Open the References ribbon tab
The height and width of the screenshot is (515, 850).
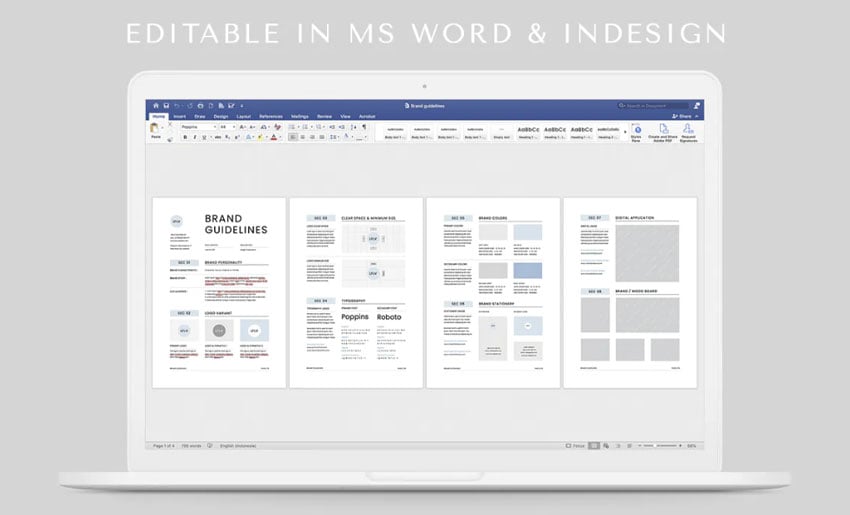pos(271,117)
